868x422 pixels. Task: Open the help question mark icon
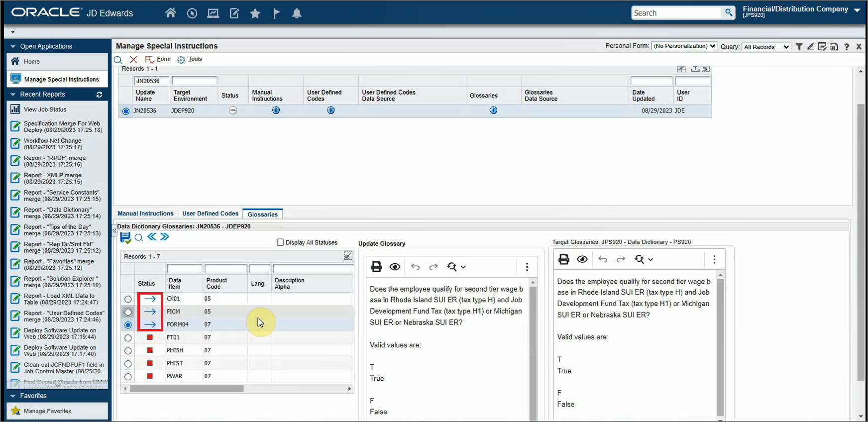847,47
